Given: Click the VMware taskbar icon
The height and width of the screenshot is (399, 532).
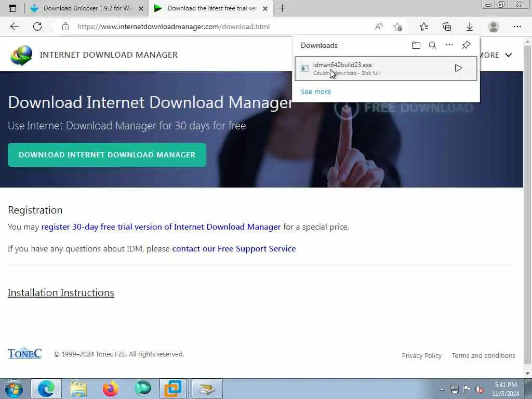Looking at the screenshot, I should 172,389.
